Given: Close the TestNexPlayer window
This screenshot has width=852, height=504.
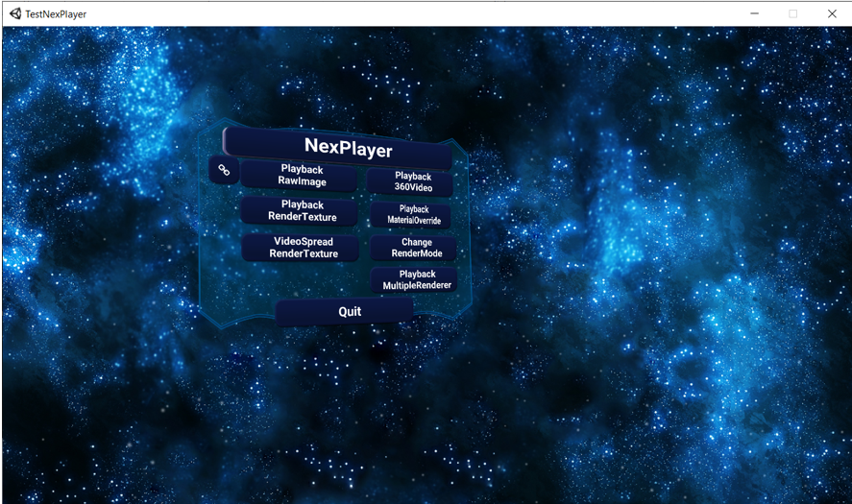Looking at the screenshot, I should pyautogui.click(x=832, y=13).
